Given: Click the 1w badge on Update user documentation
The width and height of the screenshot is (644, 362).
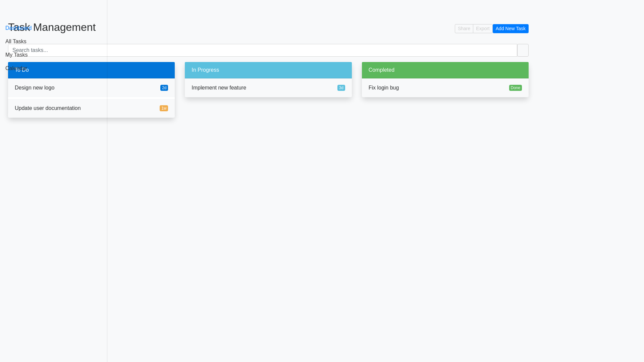Looking at the screenshot, I should 164,108.
